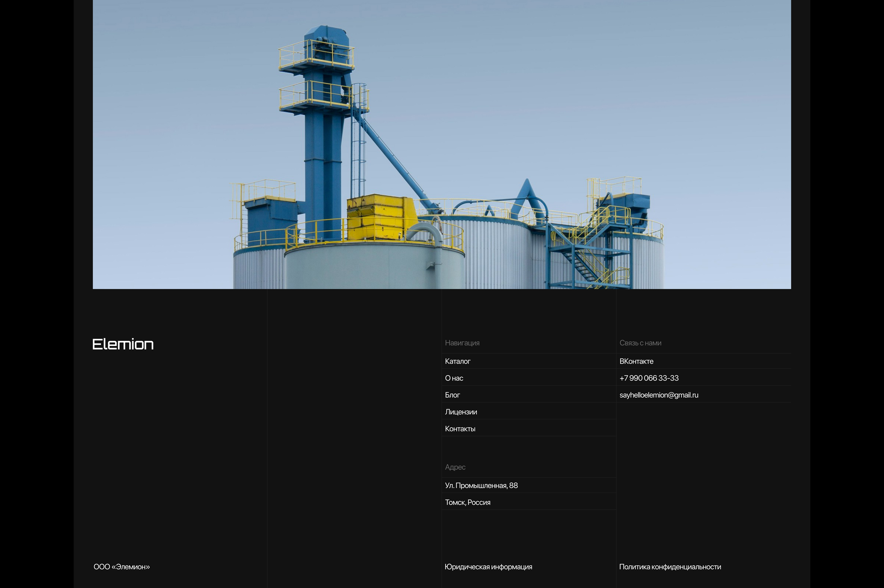This screenshot has height=588, width=884.
Task: Click the Связь с нами heading
Action: [640, 343]
